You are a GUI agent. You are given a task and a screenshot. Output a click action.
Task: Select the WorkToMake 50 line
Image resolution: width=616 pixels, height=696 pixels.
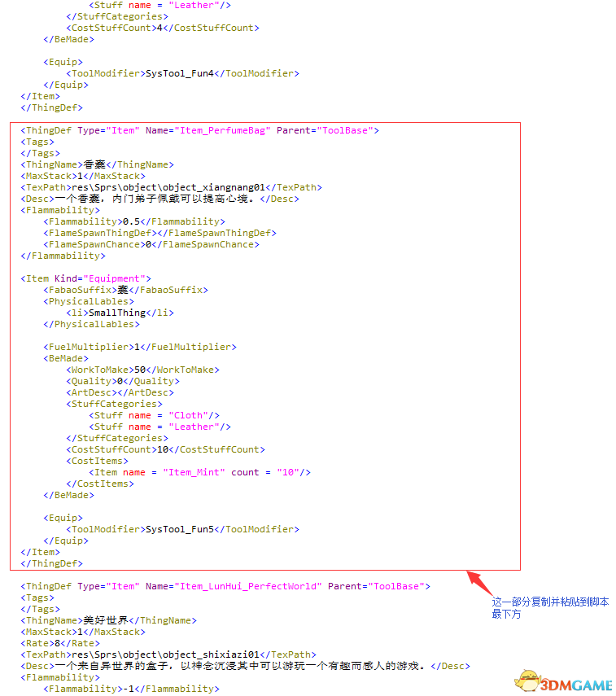(143, 370)
